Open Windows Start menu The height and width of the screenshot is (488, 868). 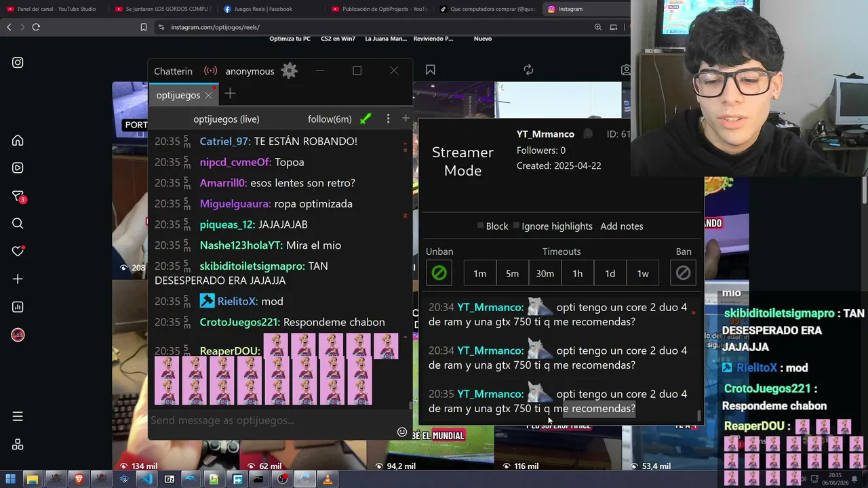coord(10,479)
